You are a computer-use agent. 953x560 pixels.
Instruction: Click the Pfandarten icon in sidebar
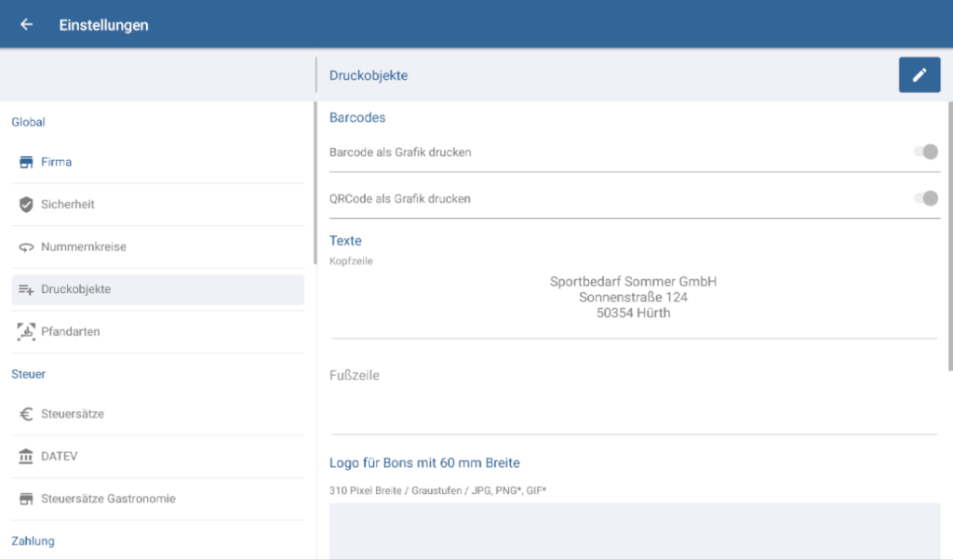tap(26, 332)
